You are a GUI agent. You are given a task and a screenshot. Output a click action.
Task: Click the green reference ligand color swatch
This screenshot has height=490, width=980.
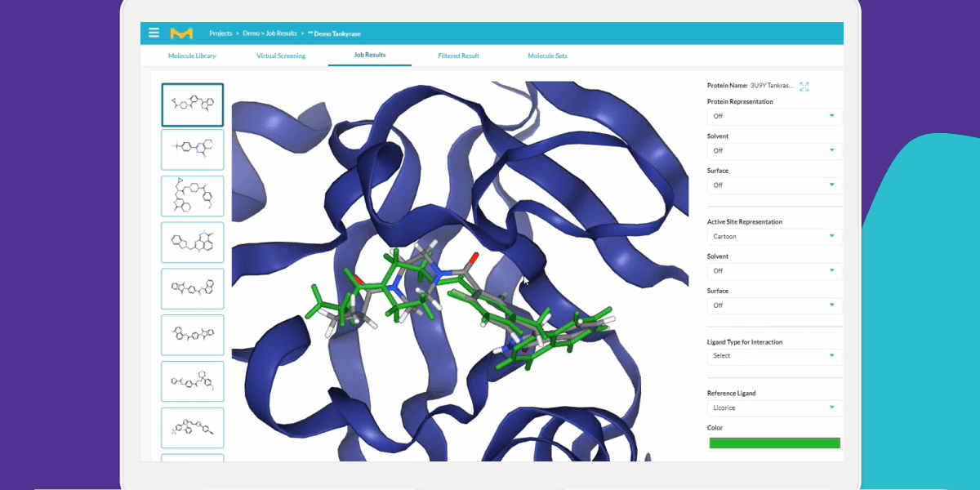[774, 443]
